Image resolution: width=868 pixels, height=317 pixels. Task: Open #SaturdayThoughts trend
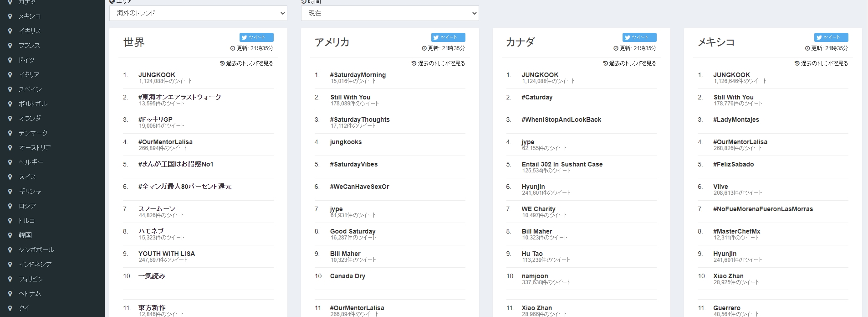(360, 120)
